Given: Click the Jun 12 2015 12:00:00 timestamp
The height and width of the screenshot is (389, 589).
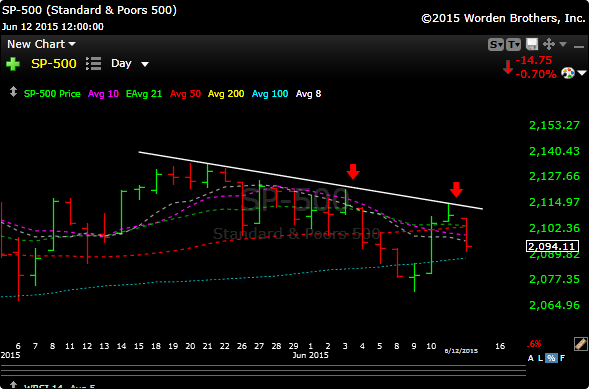Looking at the screenshot, I should point(53,27).
